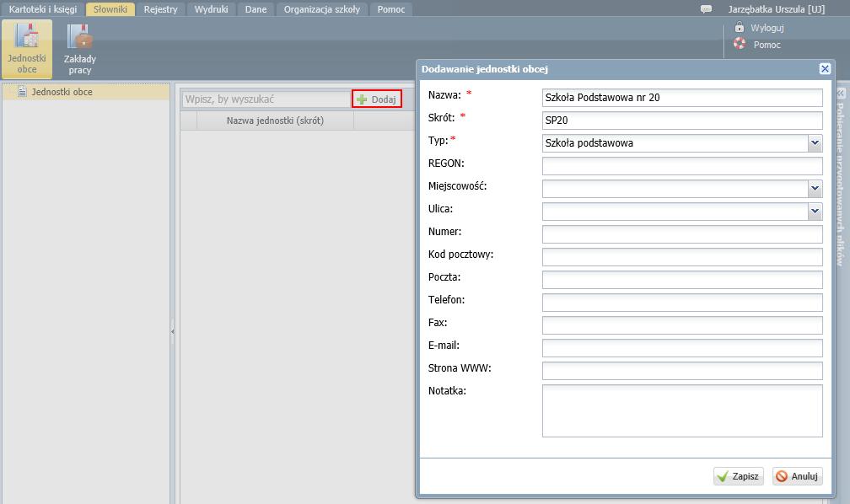Viewport: 850px width, 504px height.
Task: Click the green plus Dodaj button
Action: pos(377,99)
